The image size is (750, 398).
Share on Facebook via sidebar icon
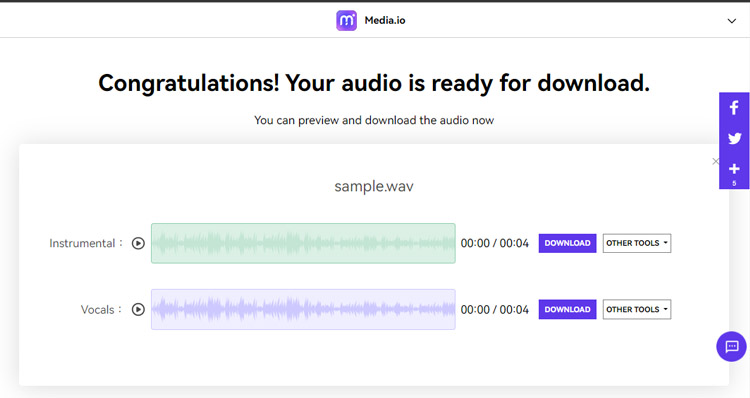(x=734, y=108)
